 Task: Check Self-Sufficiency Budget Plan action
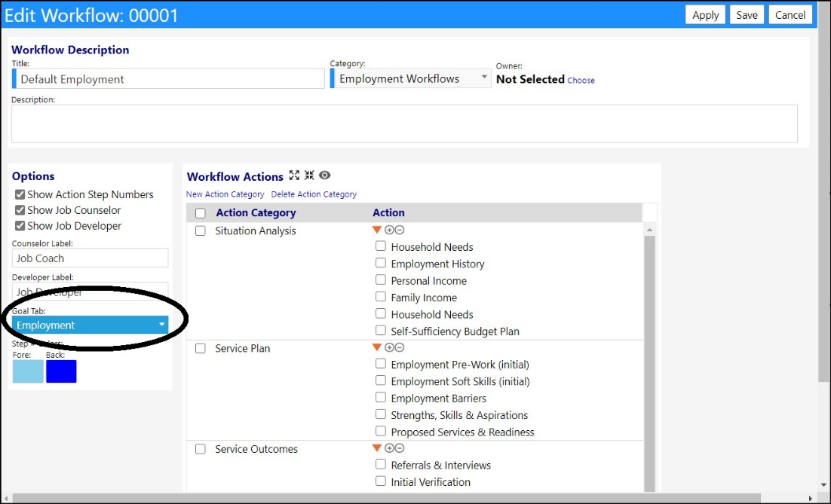click(381, 331)
